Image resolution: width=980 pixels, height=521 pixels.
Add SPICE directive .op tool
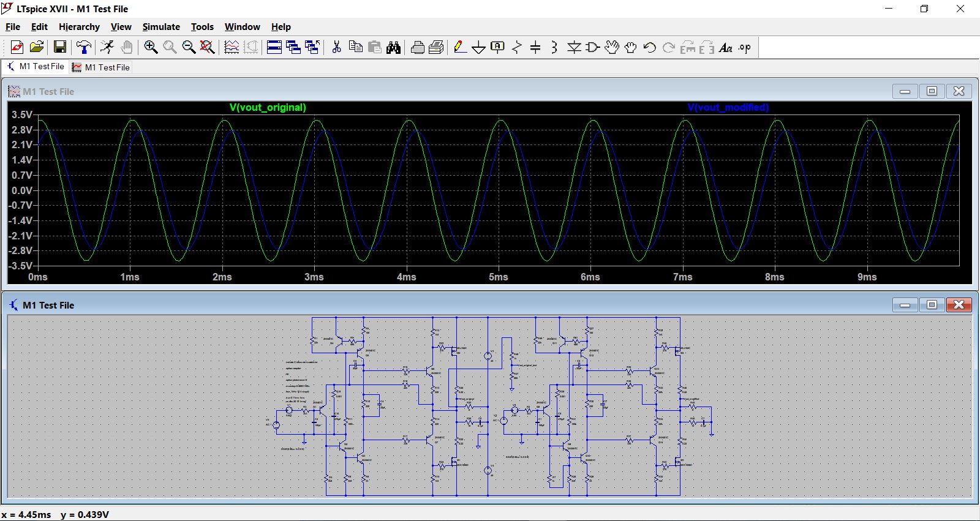click(x=745, y=47)
